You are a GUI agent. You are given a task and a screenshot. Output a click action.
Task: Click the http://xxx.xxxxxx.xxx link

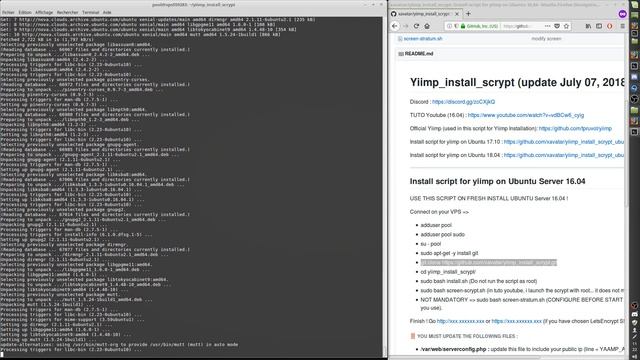460,321
